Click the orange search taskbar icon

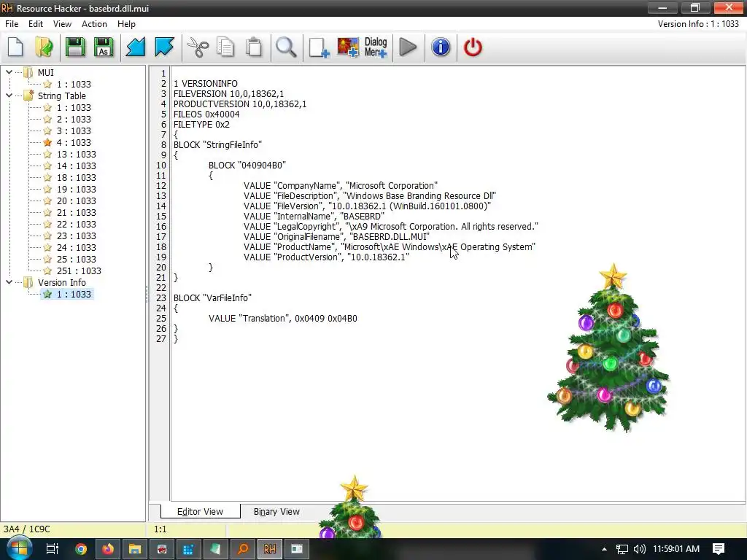coord(243,549)
